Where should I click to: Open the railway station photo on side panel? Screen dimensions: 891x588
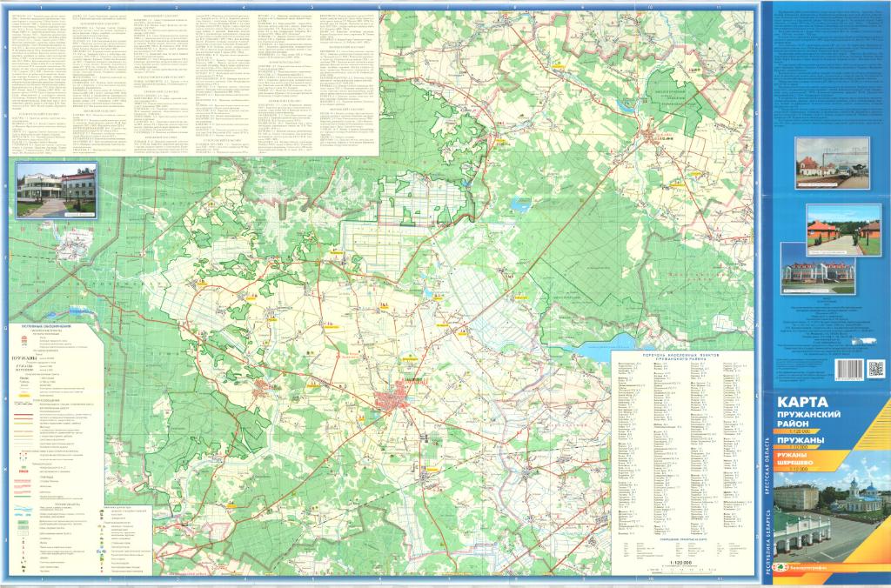[831, 162]
